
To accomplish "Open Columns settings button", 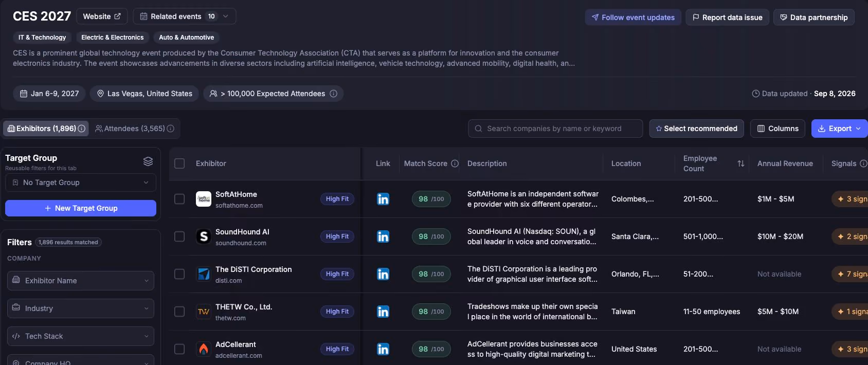I will (778, 129).
